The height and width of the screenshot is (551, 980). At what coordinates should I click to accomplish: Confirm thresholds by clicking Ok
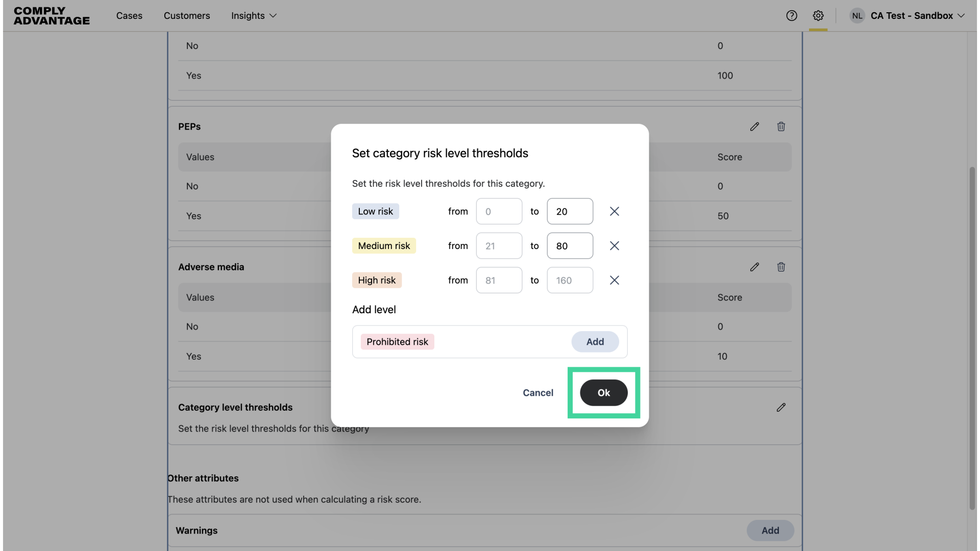(x=603, y=393)
